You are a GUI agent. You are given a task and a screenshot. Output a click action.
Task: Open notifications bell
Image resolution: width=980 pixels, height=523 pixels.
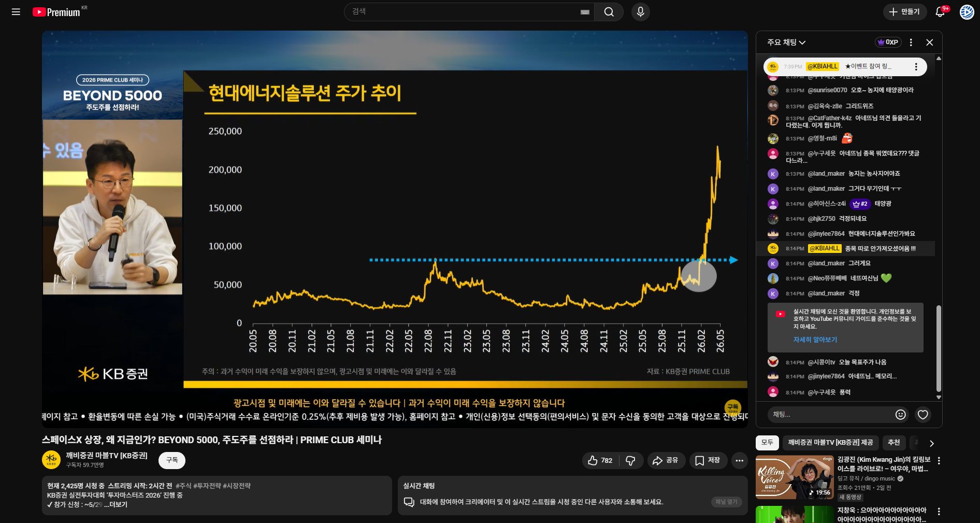pyautogui.click(x=940, y=12)
